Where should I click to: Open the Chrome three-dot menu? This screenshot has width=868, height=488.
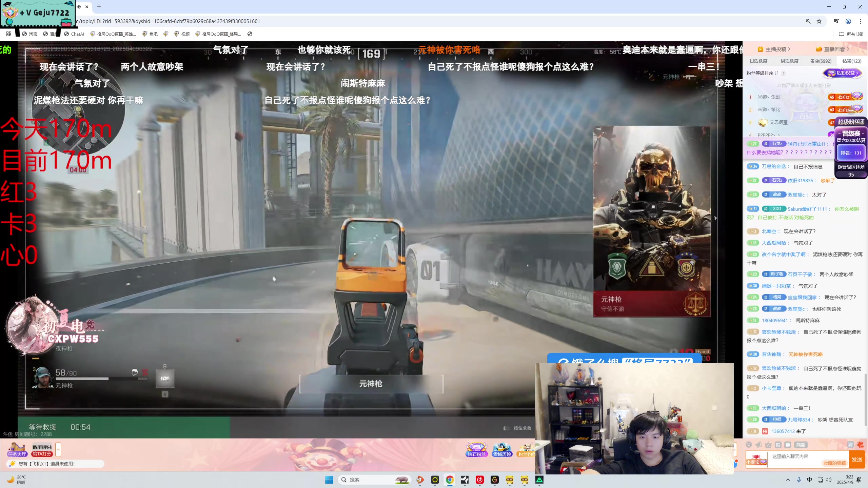pos(861,21)
